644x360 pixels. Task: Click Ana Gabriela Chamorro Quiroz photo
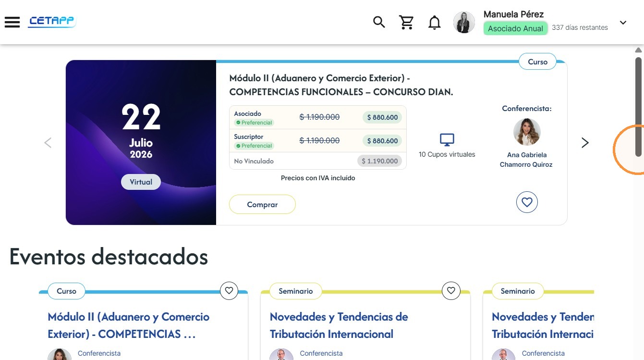527,132
